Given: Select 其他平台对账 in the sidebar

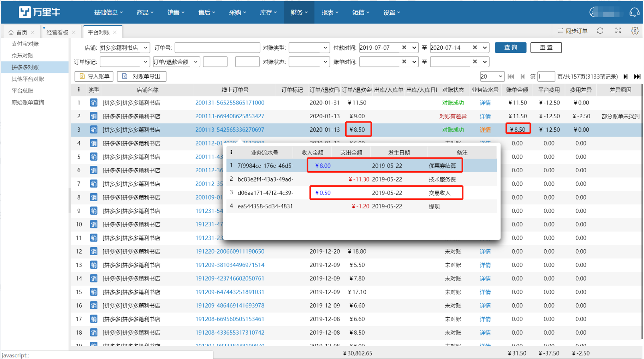Looking at the screenshot, I should coord(28,79).
